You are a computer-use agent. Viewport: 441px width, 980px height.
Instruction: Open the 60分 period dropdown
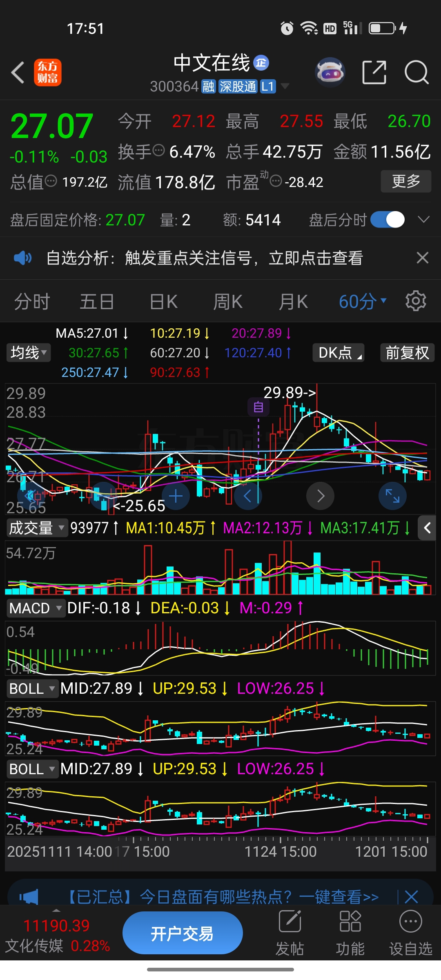[x=362, y=301]
